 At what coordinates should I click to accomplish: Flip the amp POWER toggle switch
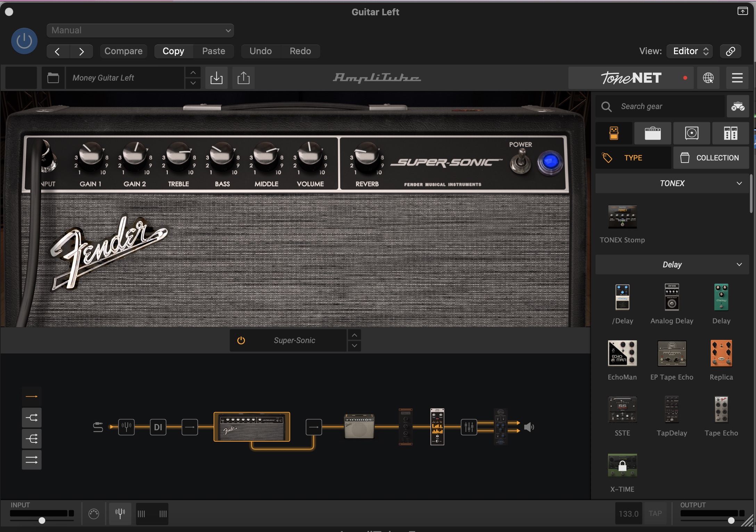point(520,161)
